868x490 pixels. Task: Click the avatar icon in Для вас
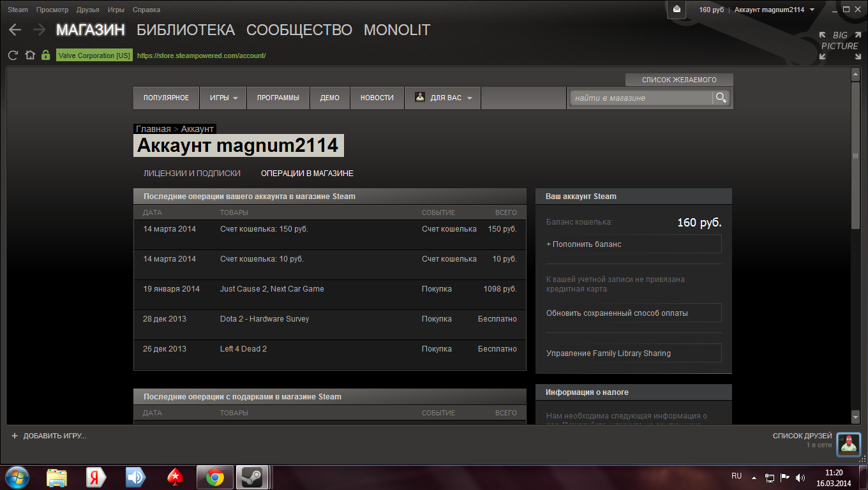[x=420, y=98]
